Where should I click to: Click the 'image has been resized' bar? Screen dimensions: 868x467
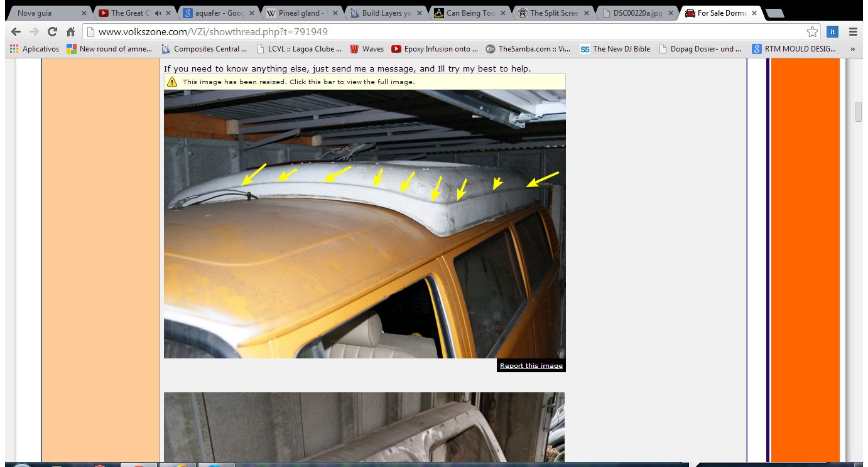click(365, 82)
